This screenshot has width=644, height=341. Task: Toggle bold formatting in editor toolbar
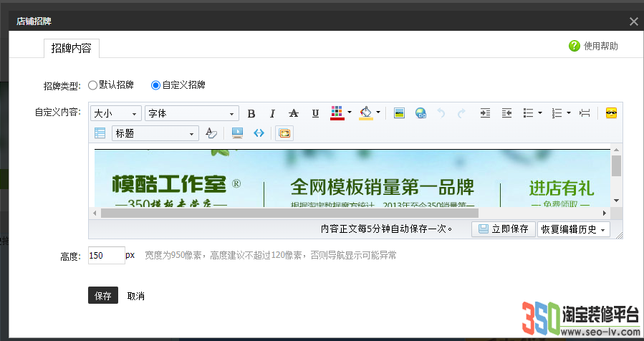click(x=251, y=113)
